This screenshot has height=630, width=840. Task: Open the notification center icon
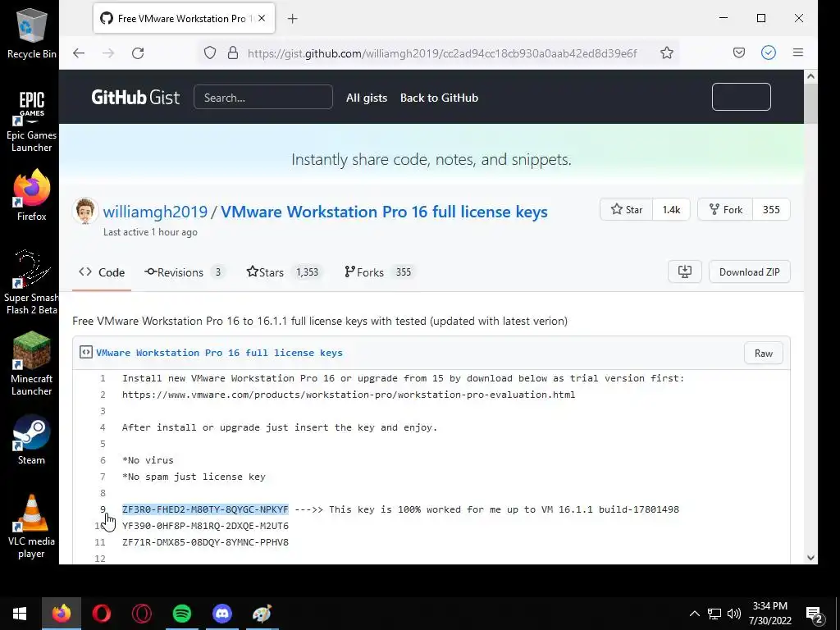[815, 614]
